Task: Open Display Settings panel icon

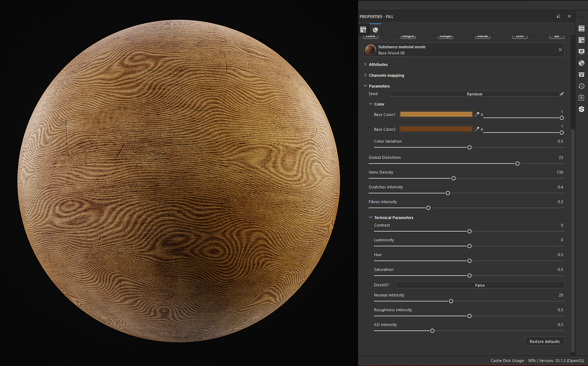Action: coord(581,52)
